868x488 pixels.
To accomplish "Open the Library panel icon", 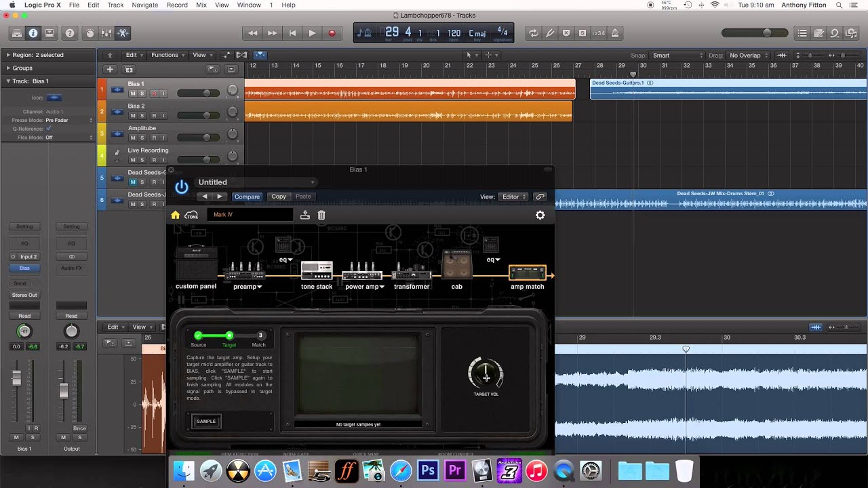I will [x=17, y=33].
